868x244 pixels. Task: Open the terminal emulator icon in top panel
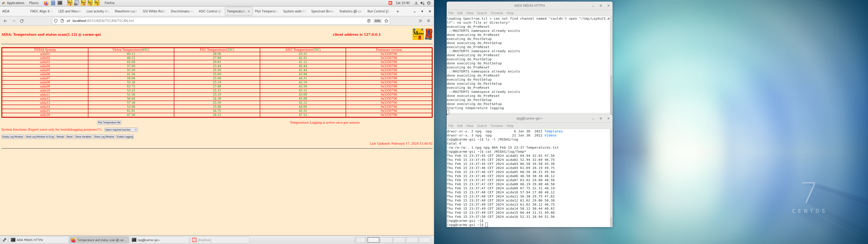point(60,3)
